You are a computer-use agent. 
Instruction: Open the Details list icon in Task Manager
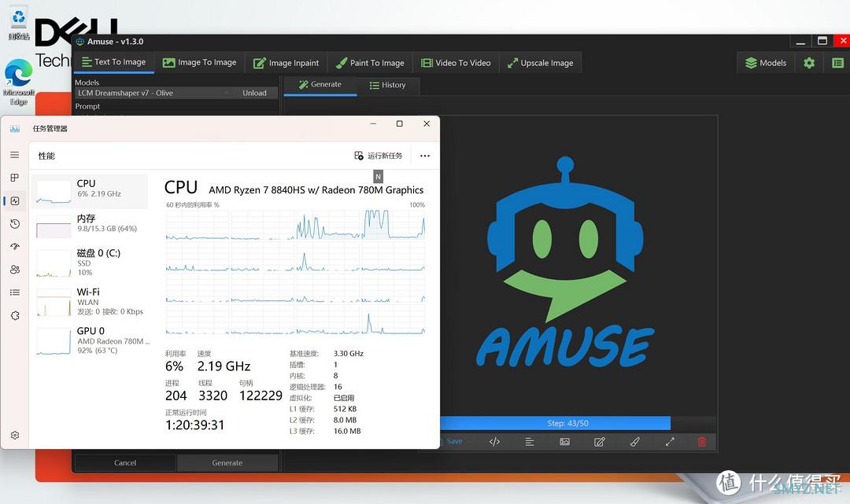pyautogui.click(x=15, y=292)
